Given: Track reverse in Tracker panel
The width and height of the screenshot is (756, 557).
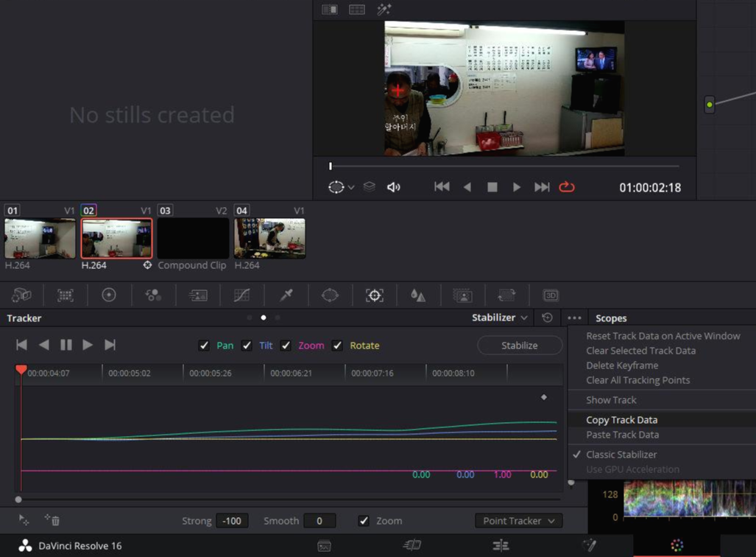Looking at the screenshot, I should 44,345.
